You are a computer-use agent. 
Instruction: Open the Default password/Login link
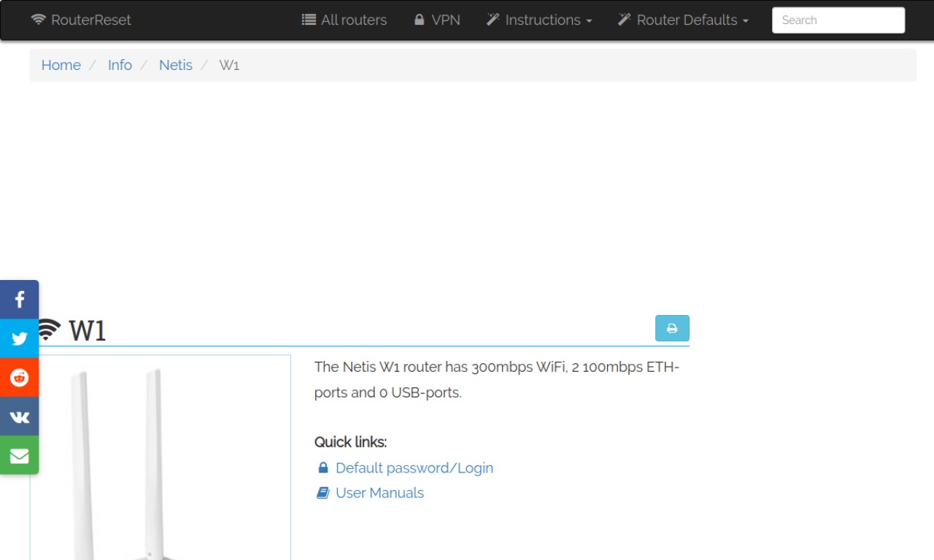[414, 468]
